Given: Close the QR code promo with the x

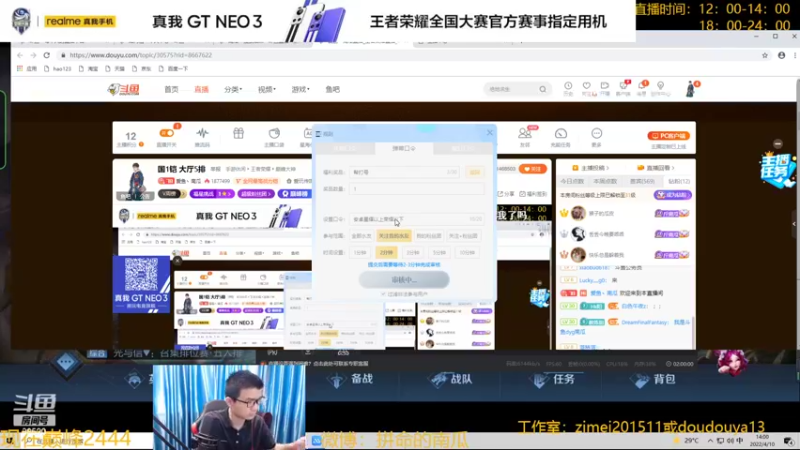Looking at the screenshot, I should [x=177, y=261].
